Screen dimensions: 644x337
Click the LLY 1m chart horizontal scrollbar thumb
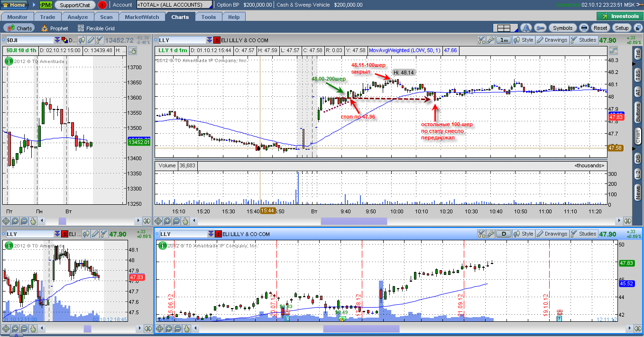coord(354,221)
